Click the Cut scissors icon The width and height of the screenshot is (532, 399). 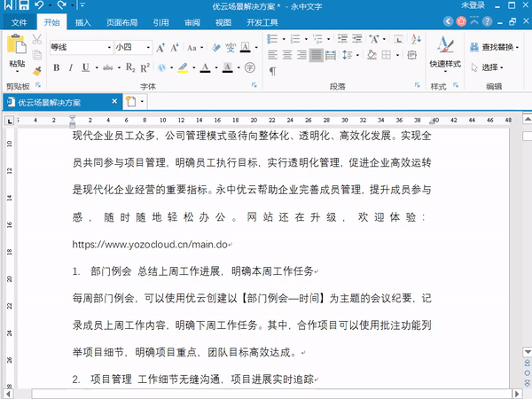coord(37,40)
